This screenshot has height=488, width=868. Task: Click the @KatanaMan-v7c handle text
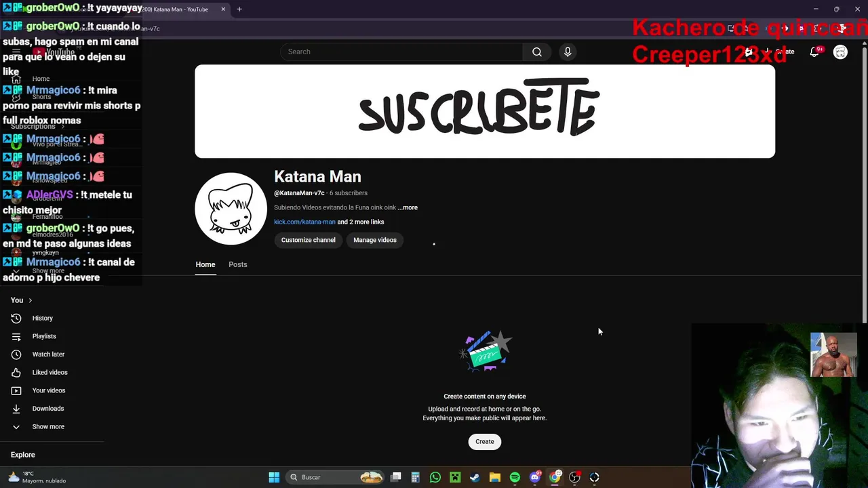299,193
